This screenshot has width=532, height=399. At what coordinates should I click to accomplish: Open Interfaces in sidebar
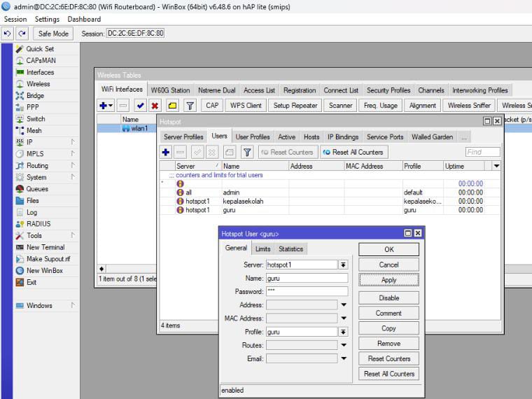40,72
